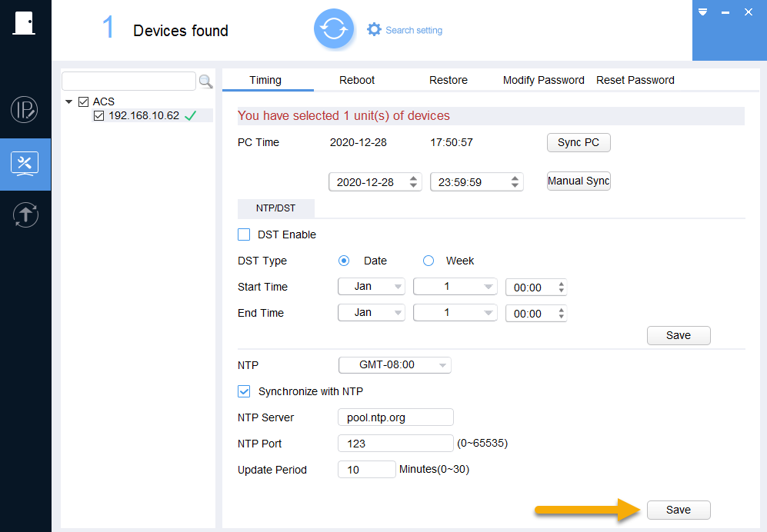Click the Start Time 00:00 spinner arrows
767x532 pixels.
tap(561, 287)
